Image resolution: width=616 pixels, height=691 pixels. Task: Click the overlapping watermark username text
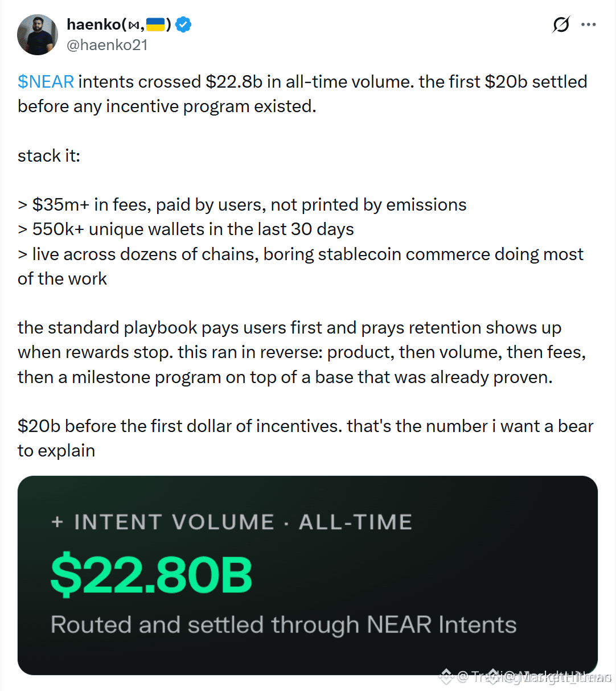click(534, 677)
